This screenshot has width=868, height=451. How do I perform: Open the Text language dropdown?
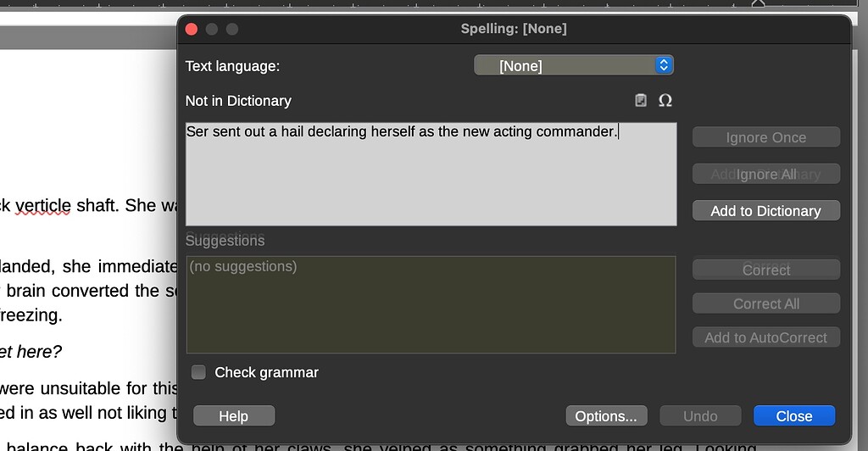click(x=574, y=65)
